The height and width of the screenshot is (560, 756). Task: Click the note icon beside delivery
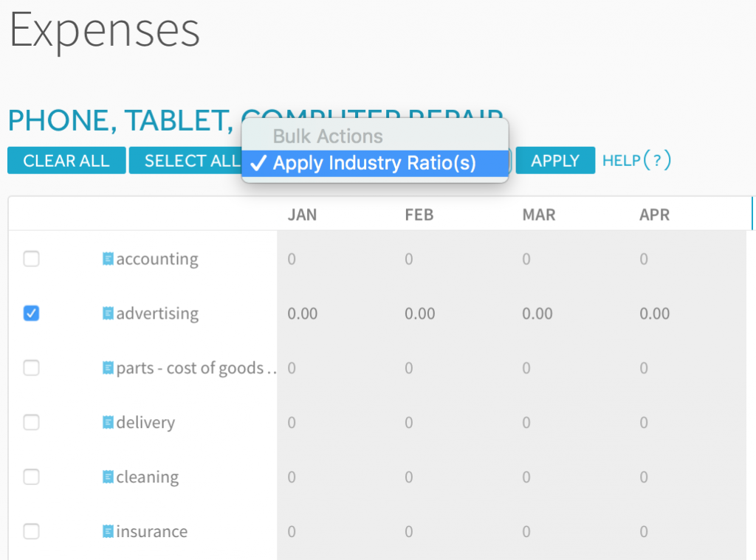(108, 422)
